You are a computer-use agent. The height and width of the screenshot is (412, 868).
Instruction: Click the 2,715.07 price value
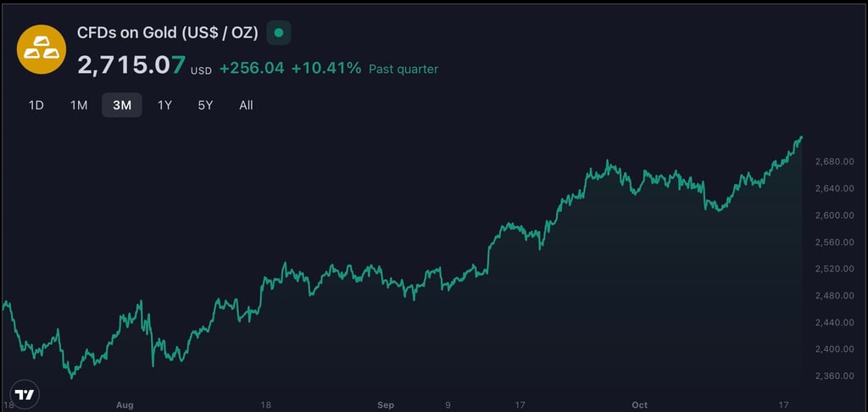131,65
